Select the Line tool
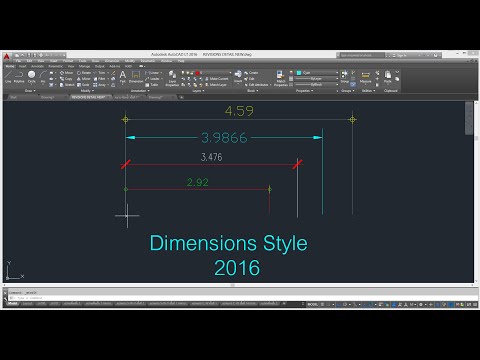The width and height of the screenshot is (480, 360). pos(8,77)
